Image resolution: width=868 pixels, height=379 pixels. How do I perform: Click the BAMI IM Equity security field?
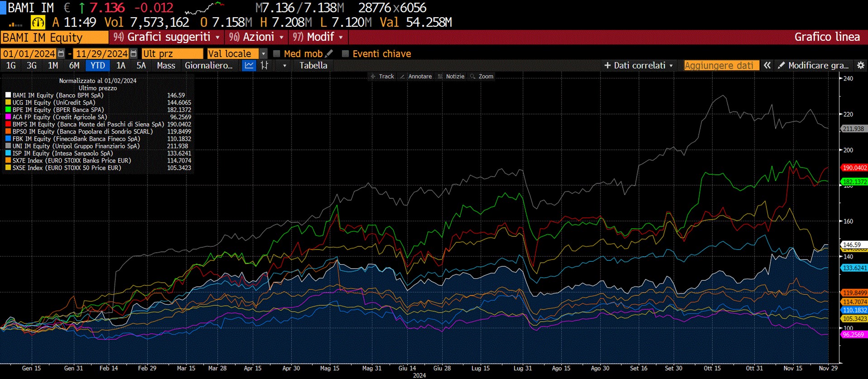point(54,37)
